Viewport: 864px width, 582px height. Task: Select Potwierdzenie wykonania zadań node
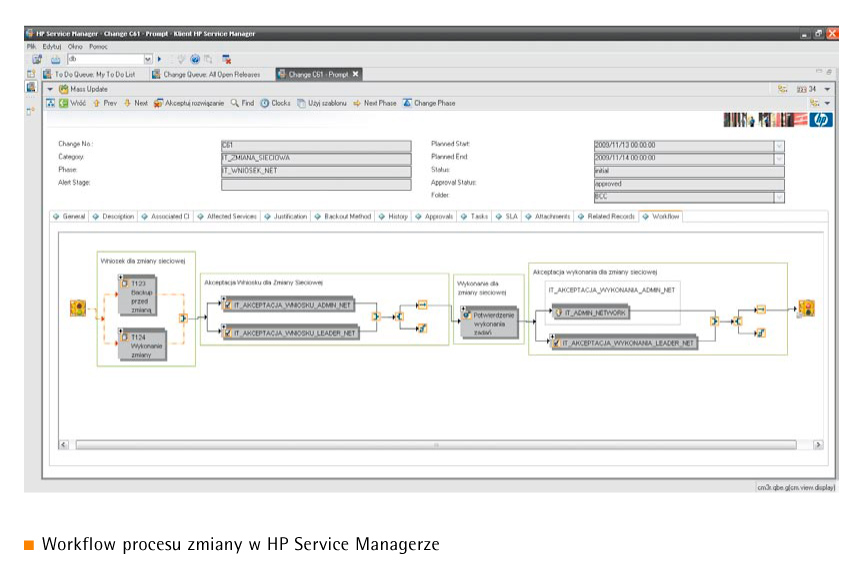[x=489, y=323]
